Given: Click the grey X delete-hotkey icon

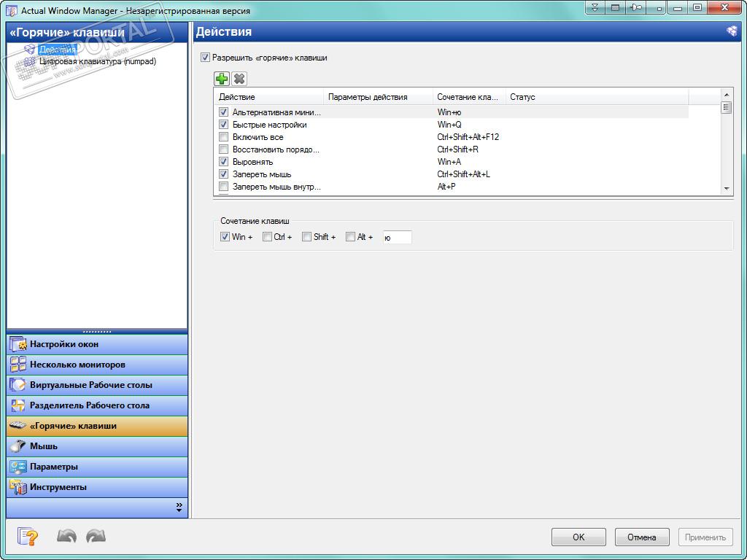Looking at the screenshot, I should 239,79.
